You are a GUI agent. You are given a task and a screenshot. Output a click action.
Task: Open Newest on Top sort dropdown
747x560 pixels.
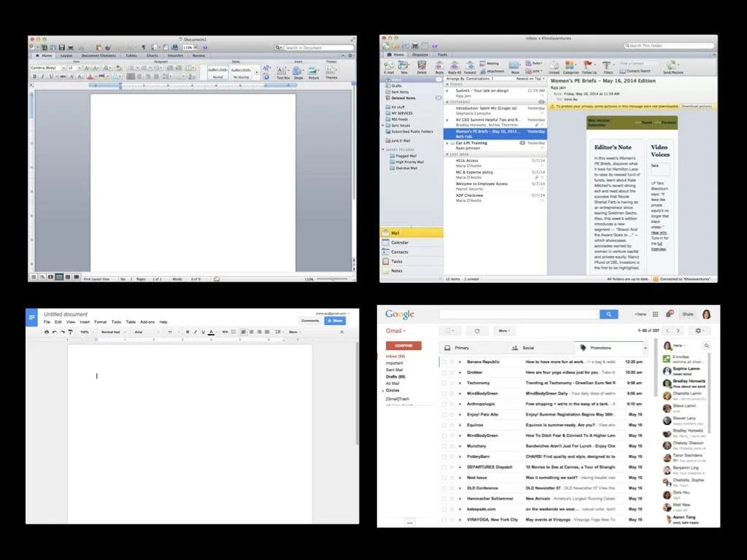[530, 79]
